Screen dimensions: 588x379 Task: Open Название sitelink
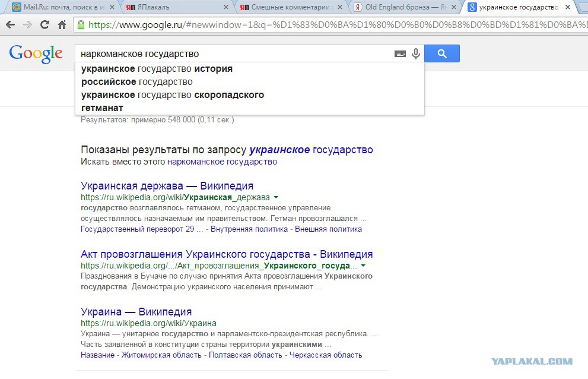97,355
